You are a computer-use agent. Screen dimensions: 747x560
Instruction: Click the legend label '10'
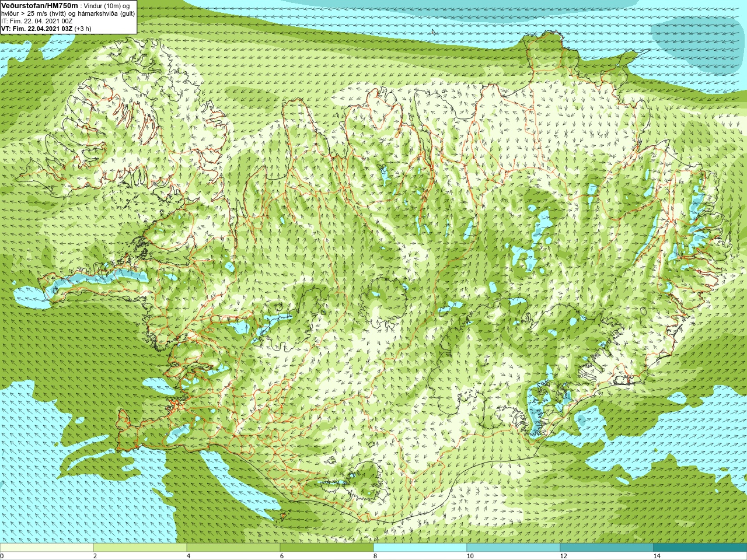[x=470, y=556]
